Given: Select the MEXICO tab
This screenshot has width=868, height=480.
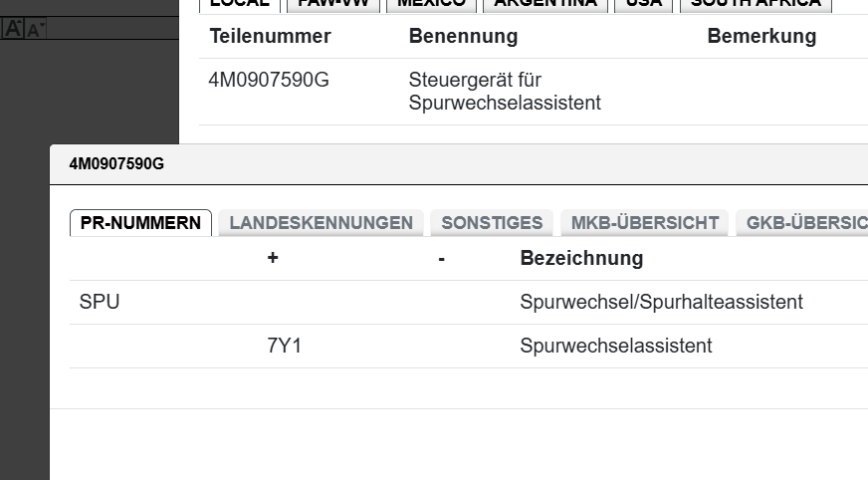Looking at the screenshot, I should (431, 3).
